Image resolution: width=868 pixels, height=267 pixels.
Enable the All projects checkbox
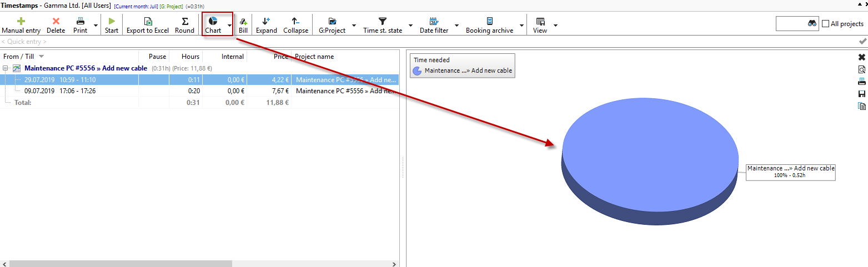[x=826, y=24]
